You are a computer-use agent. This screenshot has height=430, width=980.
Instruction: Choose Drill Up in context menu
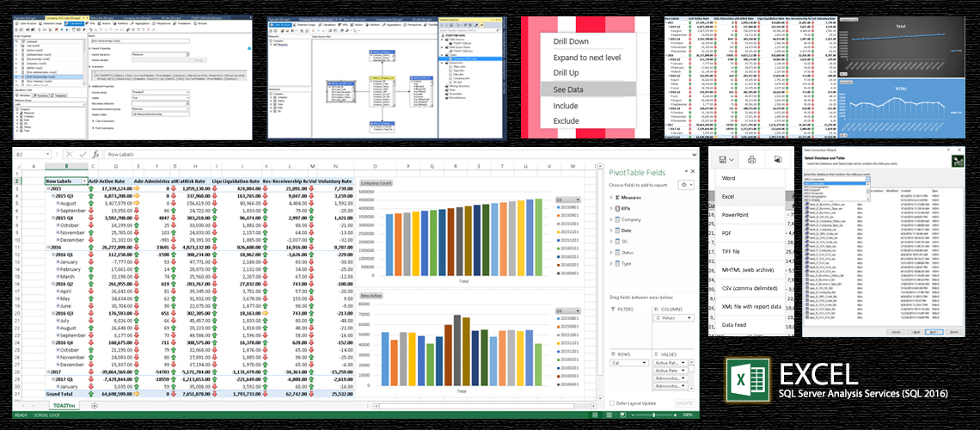point(566,73)
